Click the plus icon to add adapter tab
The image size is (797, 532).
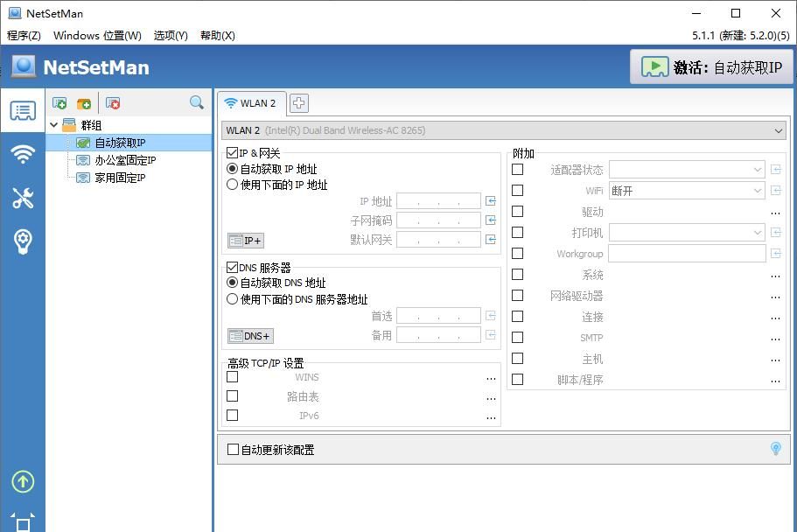299,102
